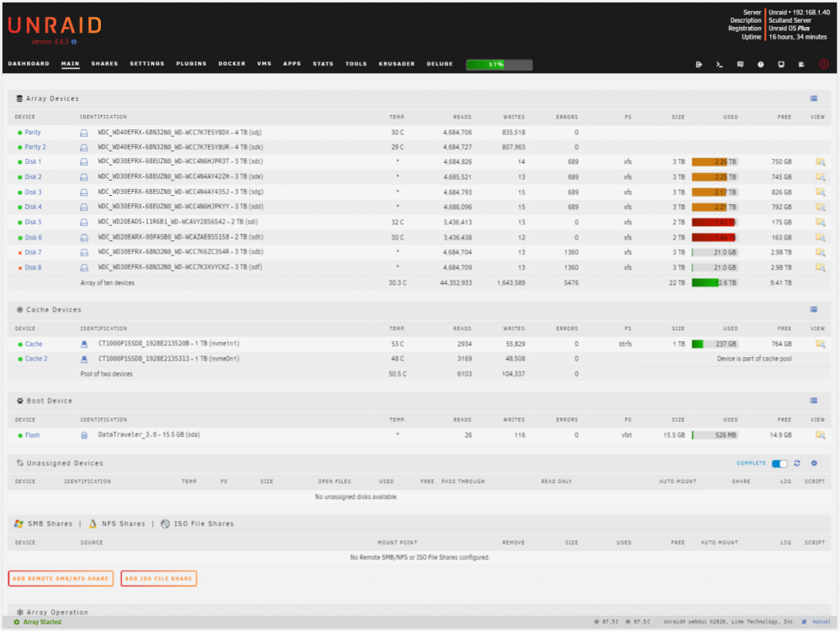Open the terminal icon in top bar
The height and width of the screenshot is (631, 840).
(x=720, y=65)
